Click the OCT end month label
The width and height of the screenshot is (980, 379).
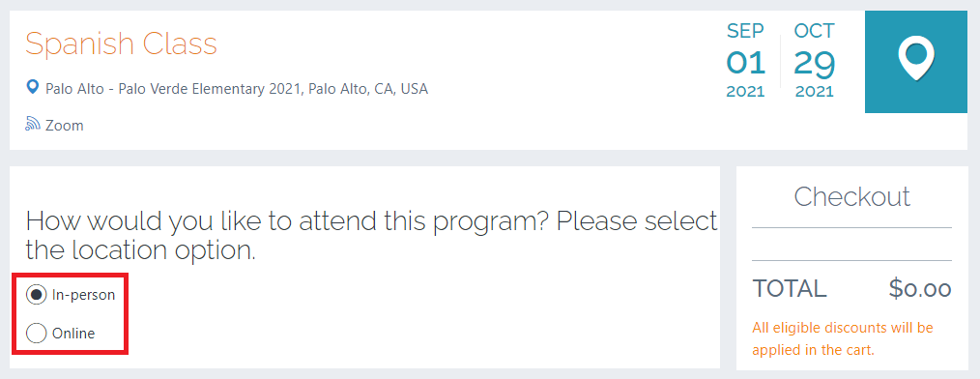click(815, 31)
